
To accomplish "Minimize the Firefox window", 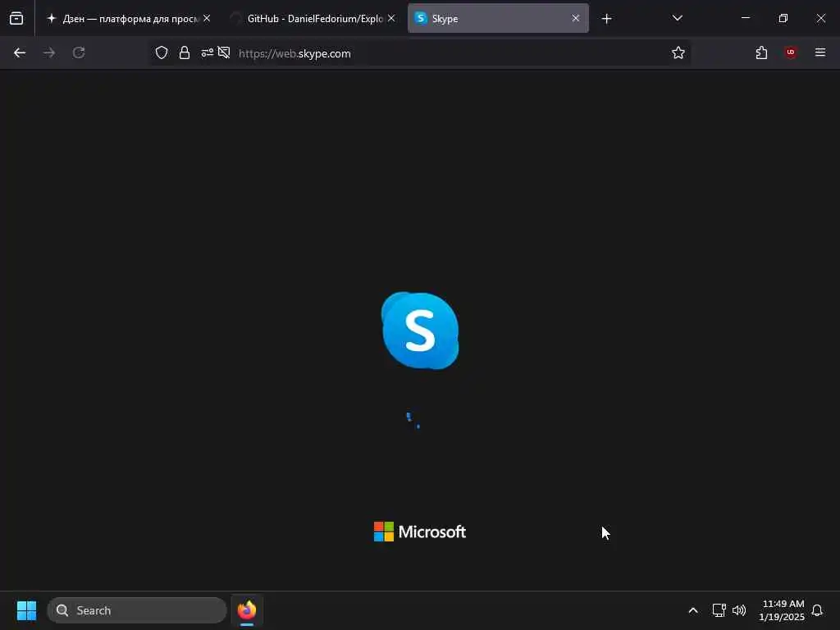I will coord(745,18).
